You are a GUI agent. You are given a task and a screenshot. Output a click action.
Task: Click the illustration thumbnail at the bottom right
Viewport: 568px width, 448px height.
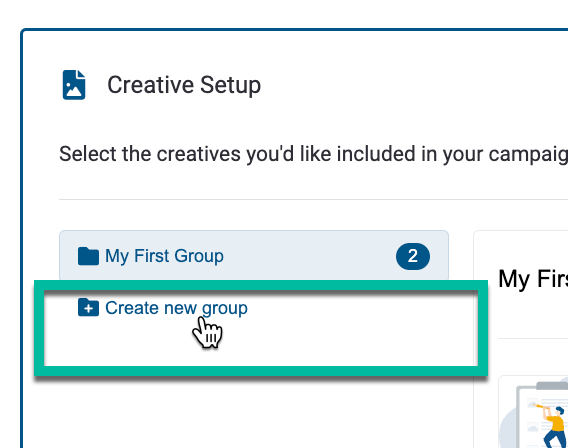pos(533,412)
